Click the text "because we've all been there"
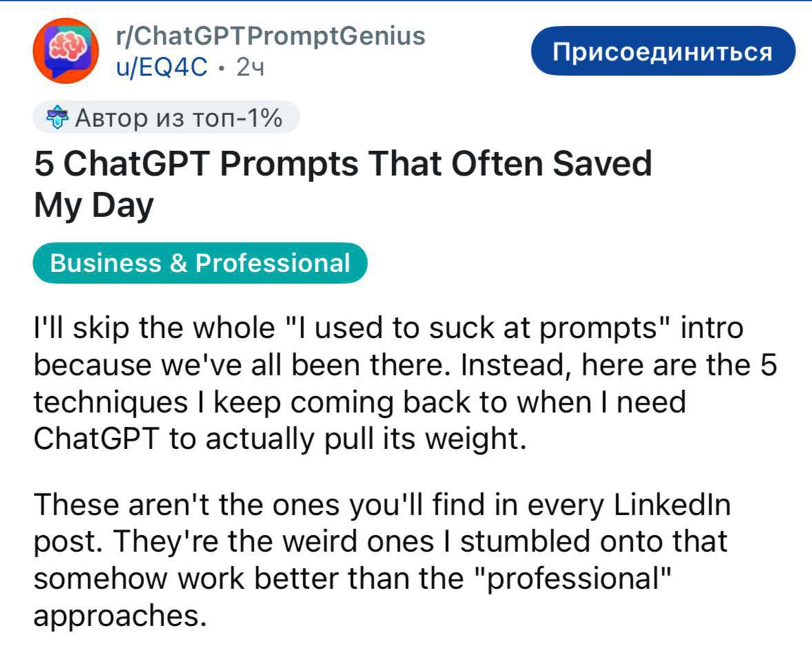This screenshot has height=662, width=812. (x=235, y=365)
